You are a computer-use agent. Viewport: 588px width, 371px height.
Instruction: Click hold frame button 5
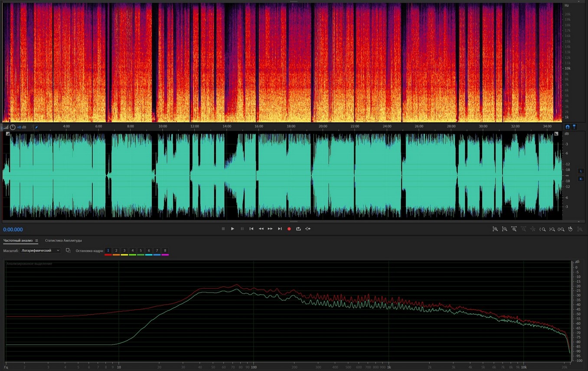(140, 250)
